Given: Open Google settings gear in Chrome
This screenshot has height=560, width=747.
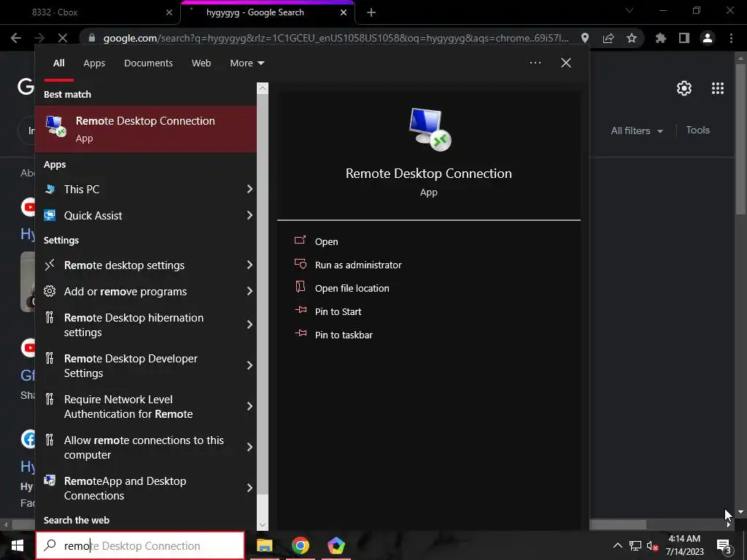Looking at the screenshot, I should 684,88.
